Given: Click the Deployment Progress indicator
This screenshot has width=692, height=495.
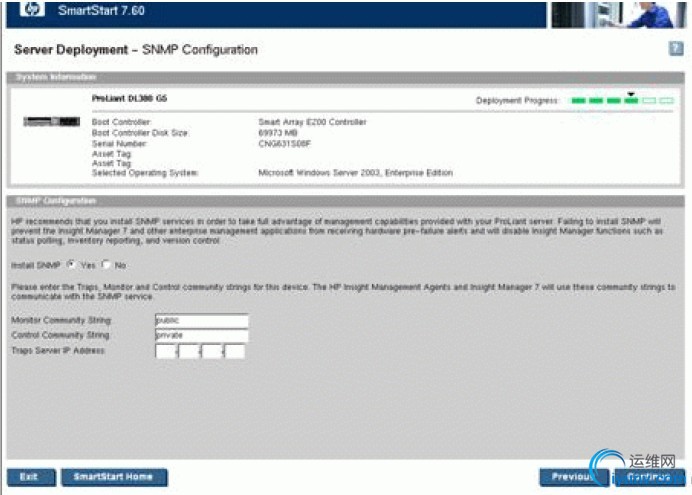Looking at the screenshot, I should tap(622, 100).
